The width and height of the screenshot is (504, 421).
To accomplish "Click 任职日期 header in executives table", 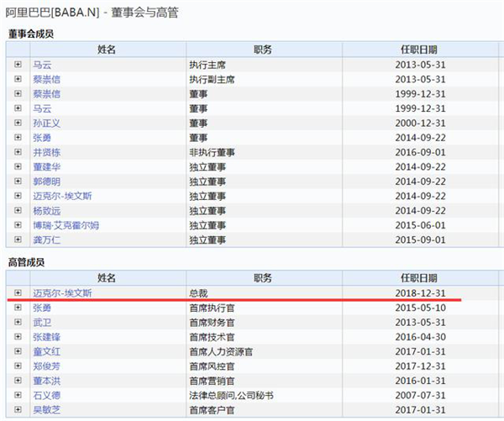I will coord(420,278).
